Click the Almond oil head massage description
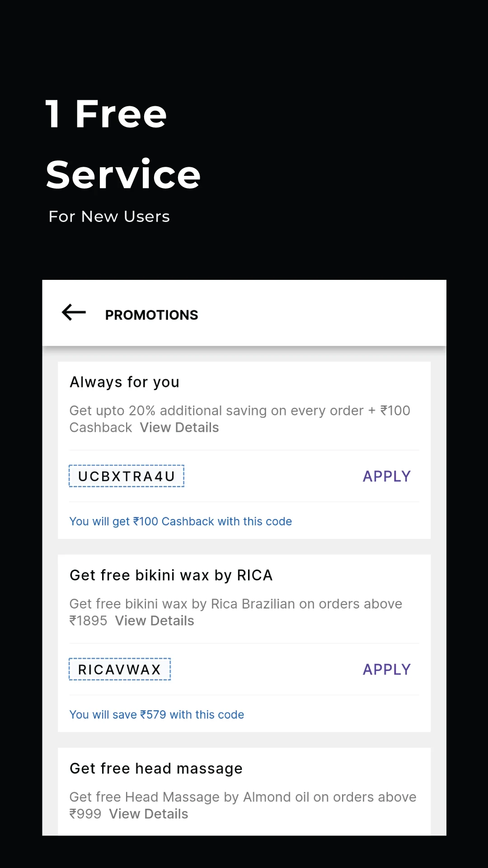 click(x=243, y=805)
